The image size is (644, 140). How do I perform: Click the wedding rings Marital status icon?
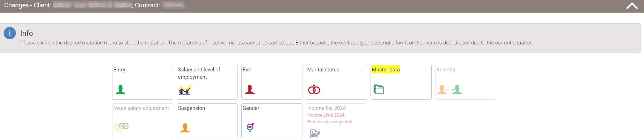click(x=314, y=90)
